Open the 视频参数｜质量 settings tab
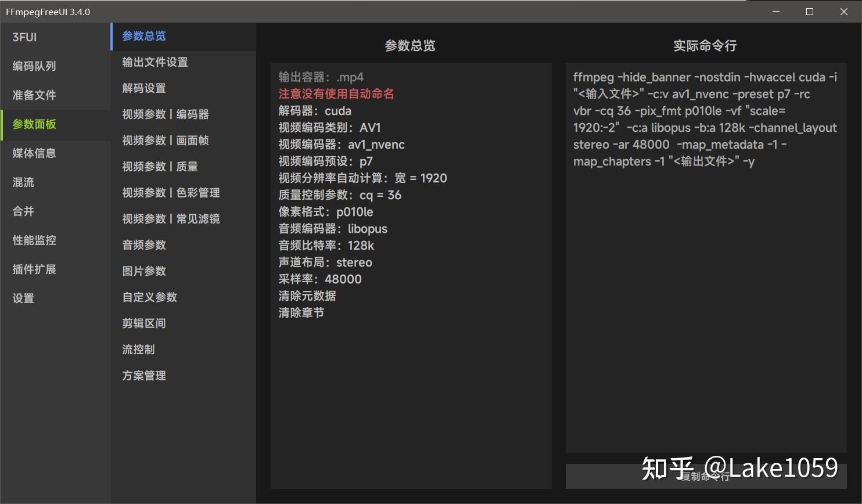Viewport: 862px width, 504px height. click(x=160, y=166)
